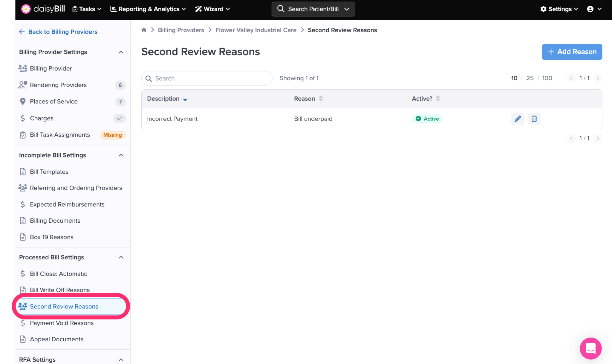Click the reasons Search input field
612x364 pixels.
point(209,78)
